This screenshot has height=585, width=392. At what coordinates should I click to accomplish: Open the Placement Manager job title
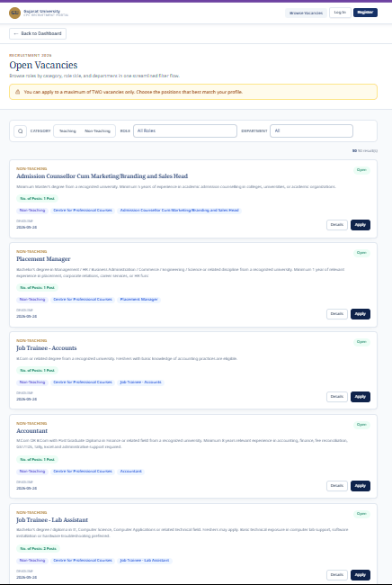point(43,259)
